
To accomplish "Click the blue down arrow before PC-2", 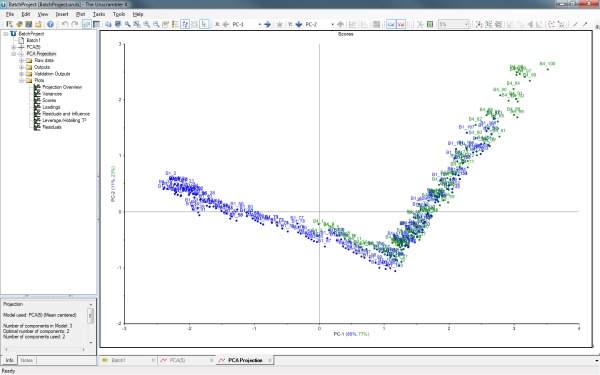I will coord(299,24).
